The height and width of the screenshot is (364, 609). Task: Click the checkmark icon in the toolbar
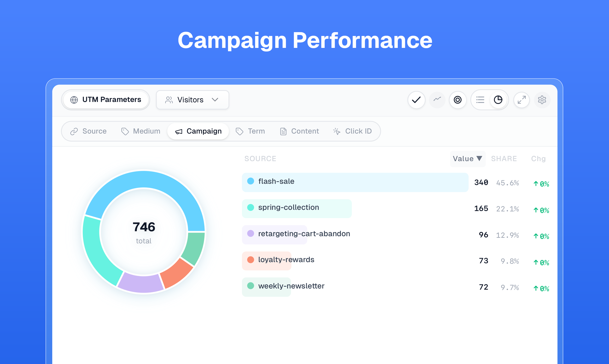(x=416, y=100)
